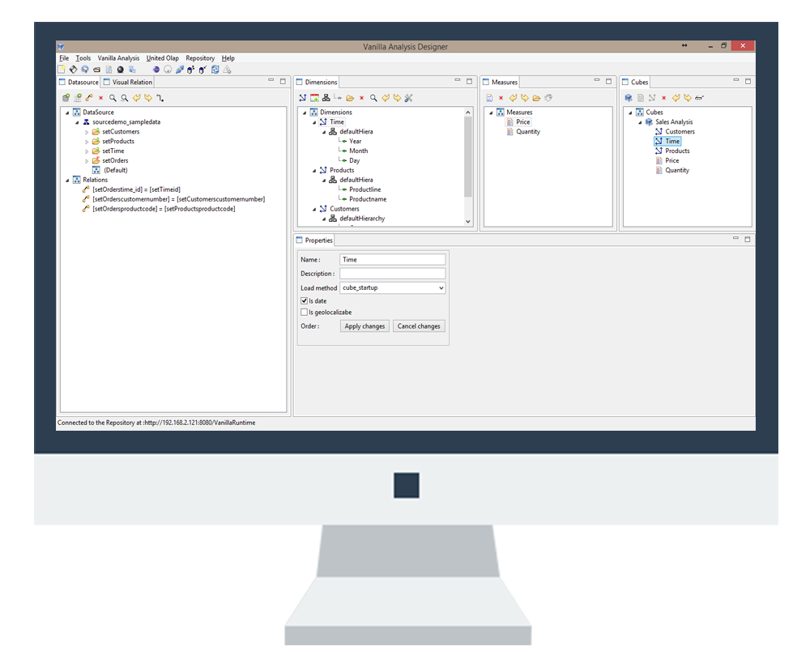The height and width of the screenshot is (672, 810).
Task: Click the Dimensions panel vertical scrollbar
Action: (x=468, y=156)
